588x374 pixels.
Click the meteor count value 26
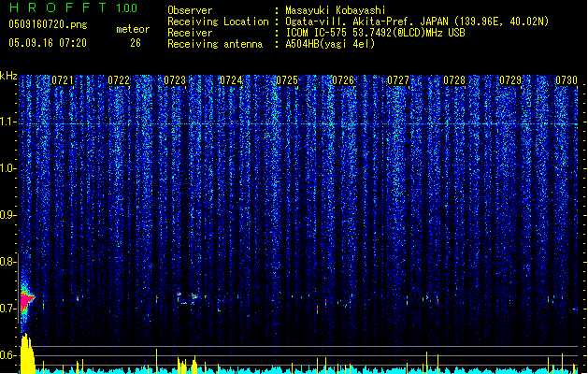click(136, 43)
